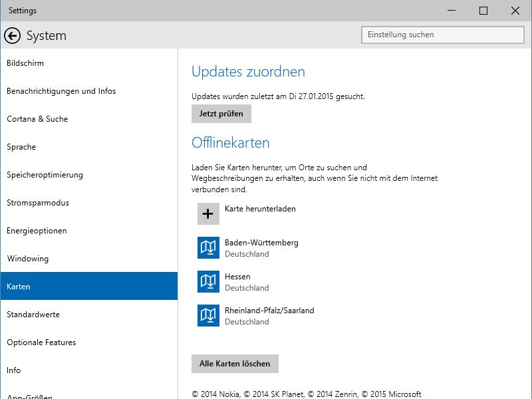Click the System page title

47,36
